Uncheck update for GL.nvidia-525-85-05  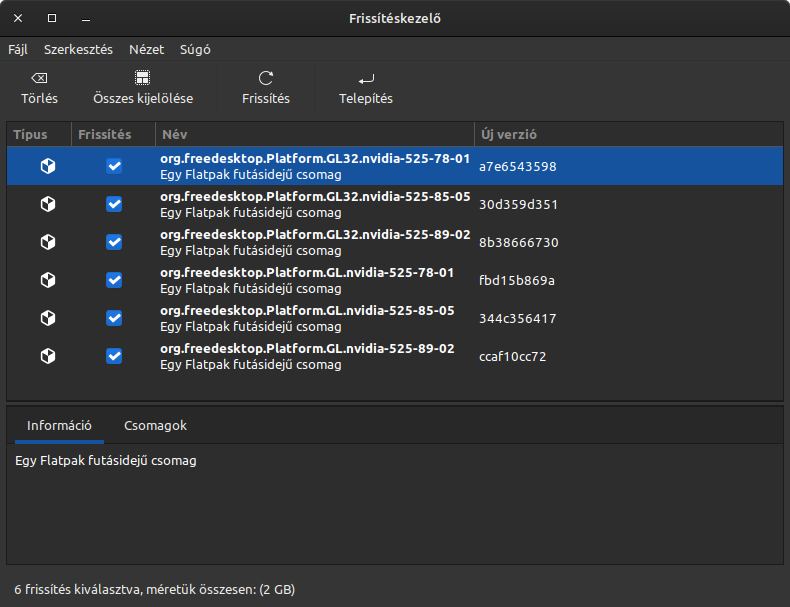114,318
